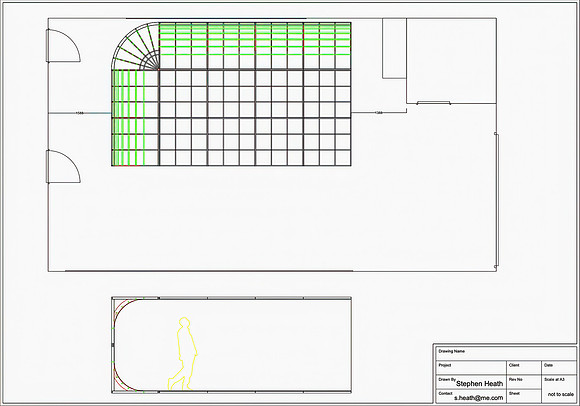580x406 pixels.
Task: Click the "Contact" label in title block
Action: (445, 393)
